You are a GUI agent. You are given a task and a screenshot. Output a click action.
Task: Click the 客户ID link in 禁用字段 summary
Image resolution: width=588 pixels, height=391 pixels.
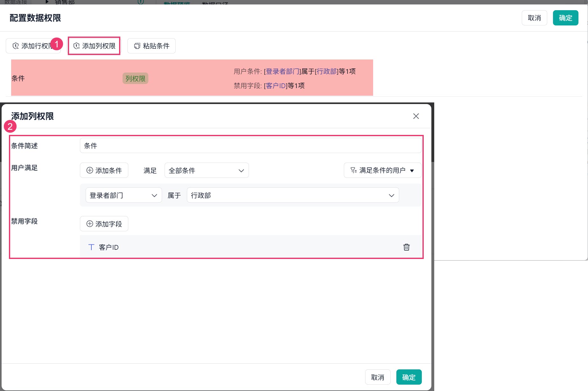pos(276,86)
